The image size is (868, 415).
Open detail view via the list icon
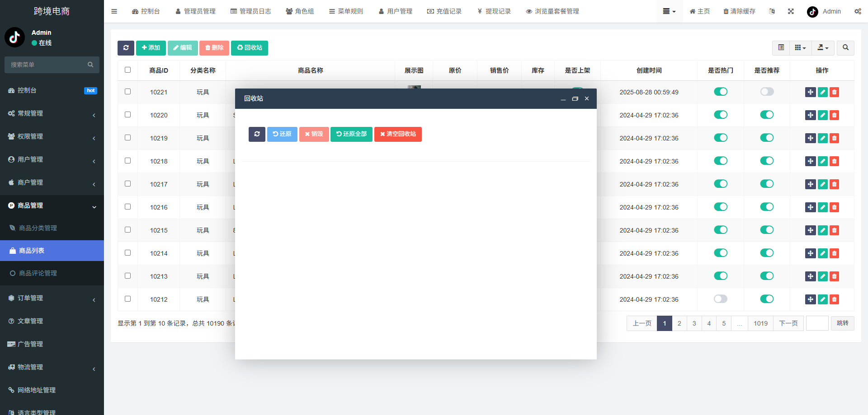coord(781,48)
